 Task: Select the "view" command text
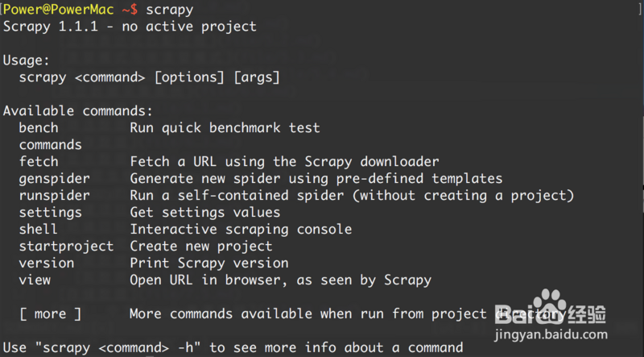[x=35, y=280]
